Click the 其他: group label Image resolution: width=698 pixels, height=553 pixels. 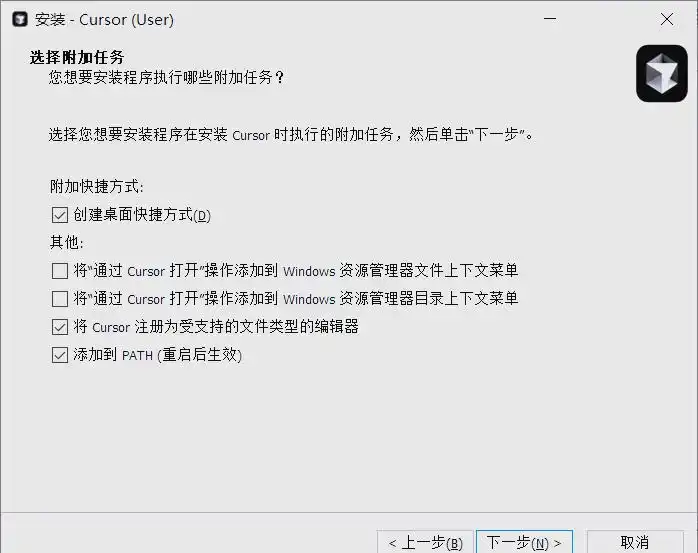pos(66,243)
